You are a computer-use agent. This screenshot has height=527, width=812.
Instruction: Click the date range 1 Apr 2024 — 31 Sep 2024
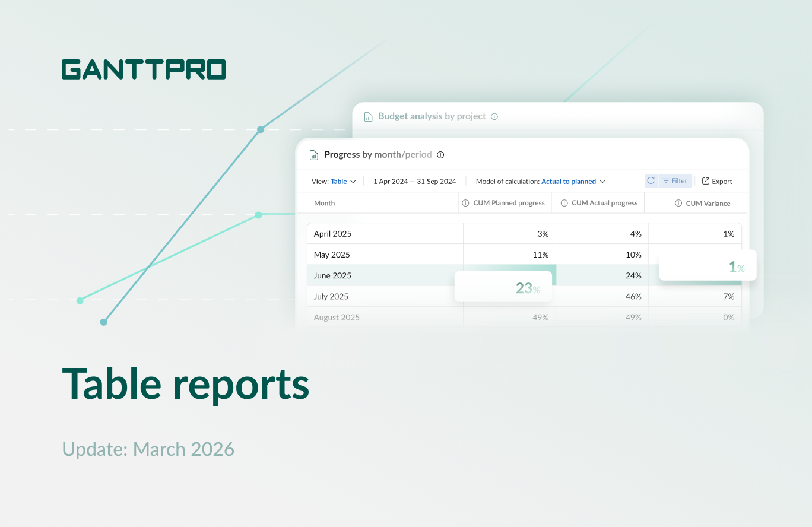click(414, 181)
